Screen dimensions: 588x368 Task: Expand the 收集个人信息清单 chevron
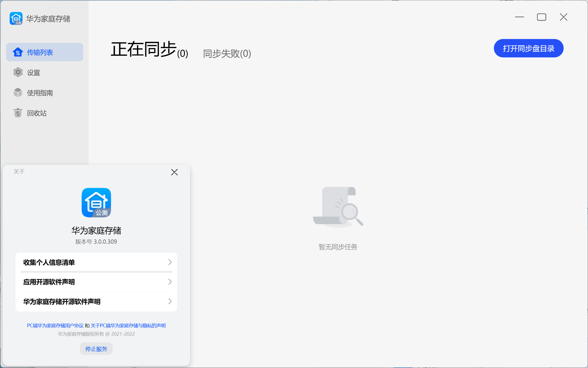coord(170,262)
